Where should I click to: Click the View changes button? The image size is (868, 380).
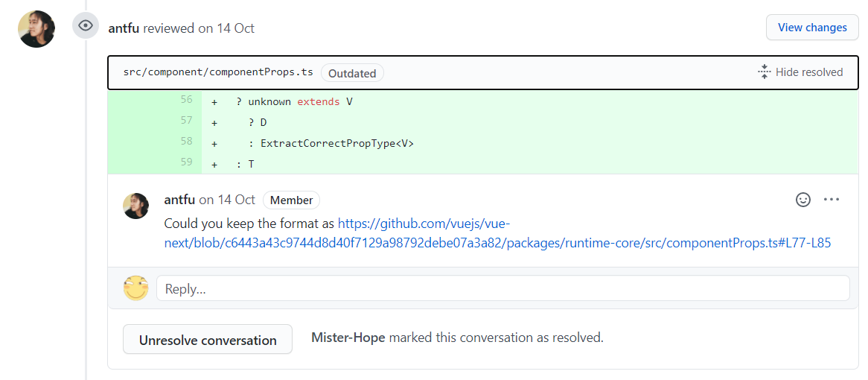[x=812, y=28]
